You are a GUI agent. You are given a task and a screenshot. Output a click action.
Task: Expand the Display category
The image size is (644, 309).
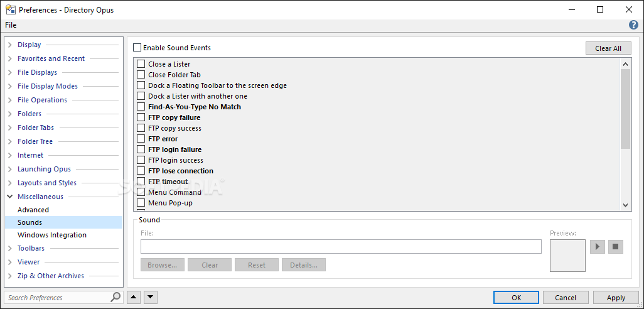pos(10,45)
